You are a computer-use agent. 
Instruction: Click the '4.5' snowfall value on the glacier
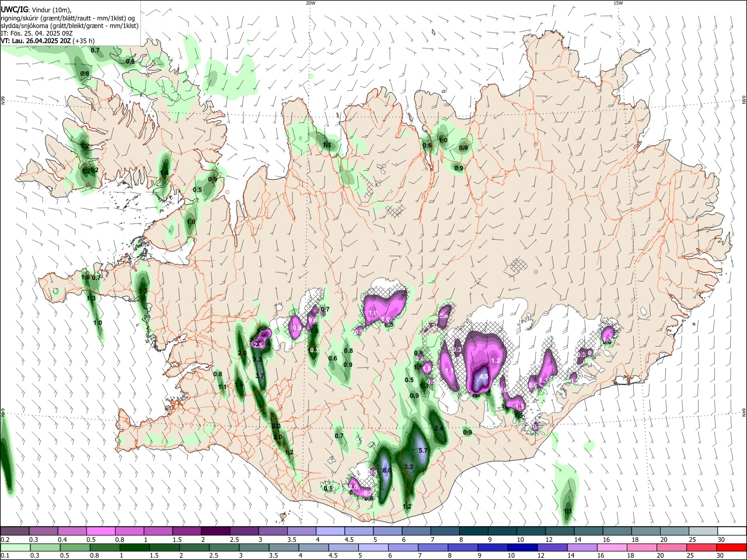tap(484, 377)
